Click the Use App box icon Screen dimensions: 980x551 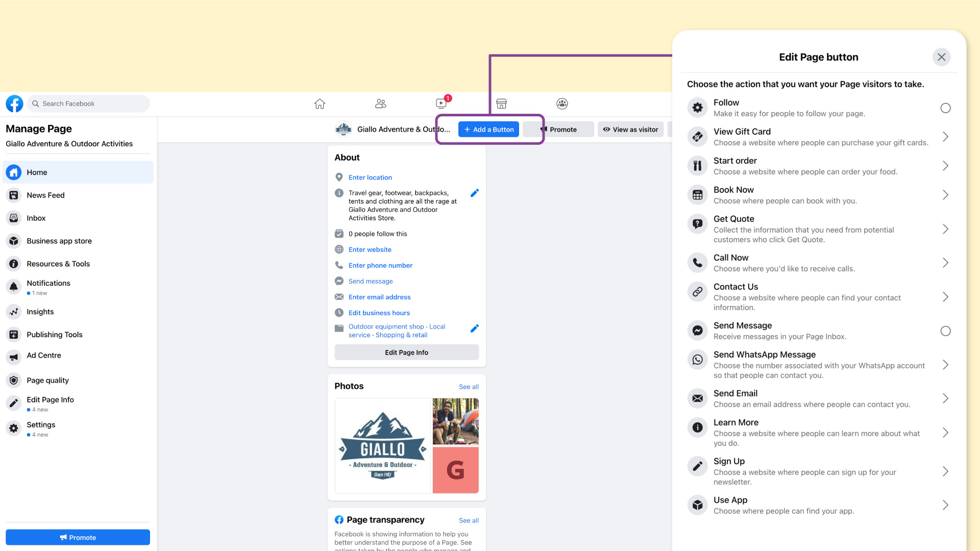point(698,505)
